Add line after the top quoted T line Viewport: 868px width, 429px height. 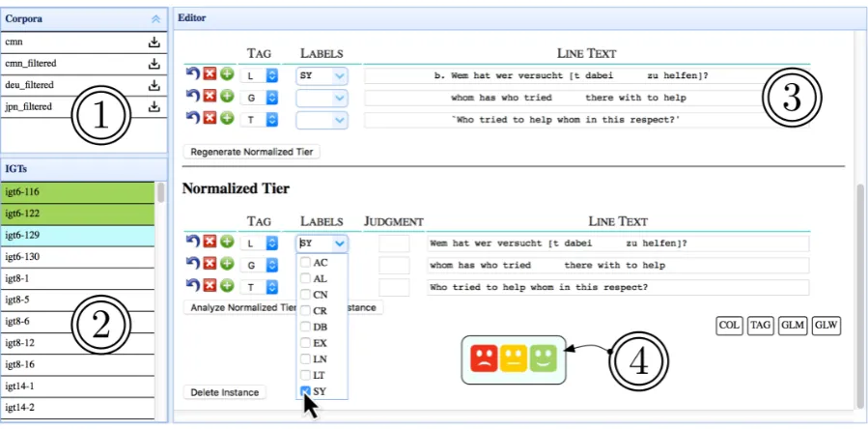[227, 119]
